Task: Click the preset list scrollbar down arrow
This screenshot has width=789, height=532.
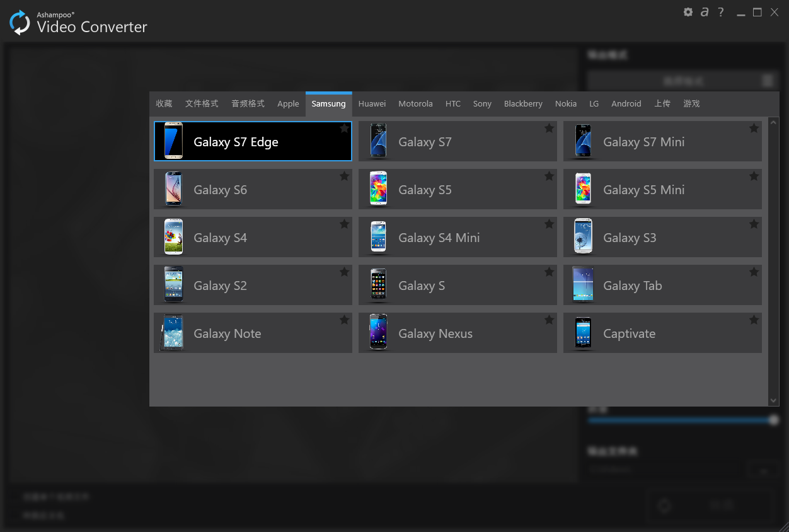Action: coord(773,400)
